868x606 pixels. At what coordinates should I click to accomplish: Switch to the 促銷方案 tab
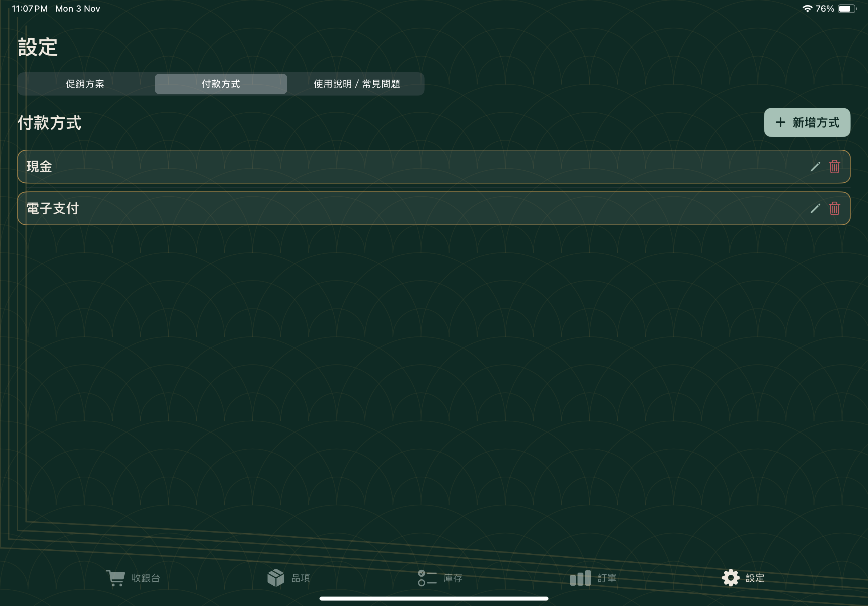85,84
